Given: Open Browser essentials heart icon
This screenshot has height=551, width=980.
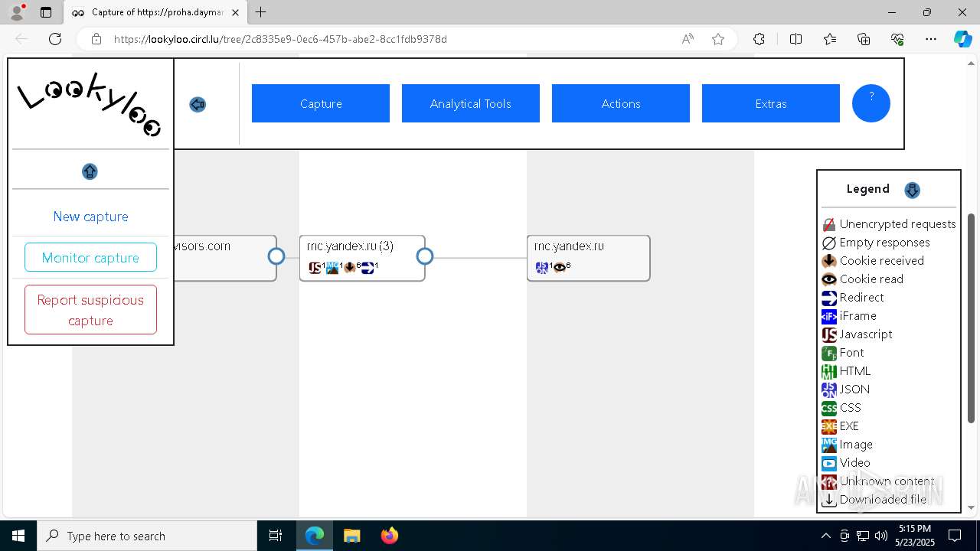Looking at the screenshot, I should (x=897, y=39).
